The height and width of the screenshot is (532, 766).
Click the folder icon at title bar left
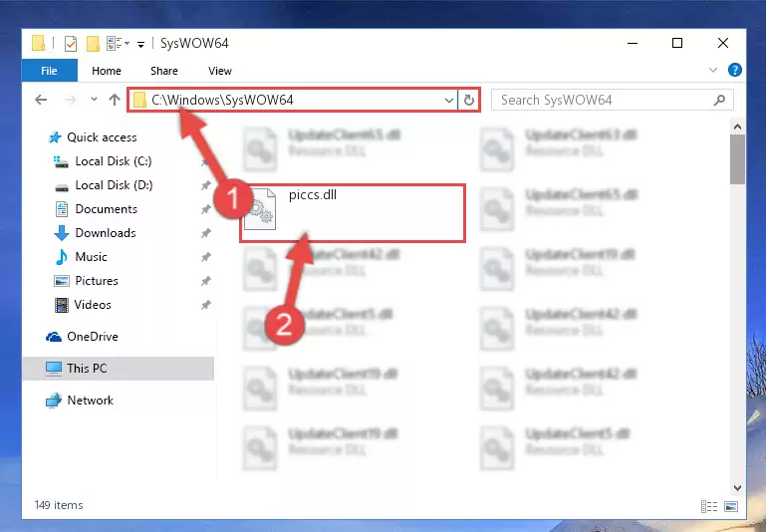(39, 43)
